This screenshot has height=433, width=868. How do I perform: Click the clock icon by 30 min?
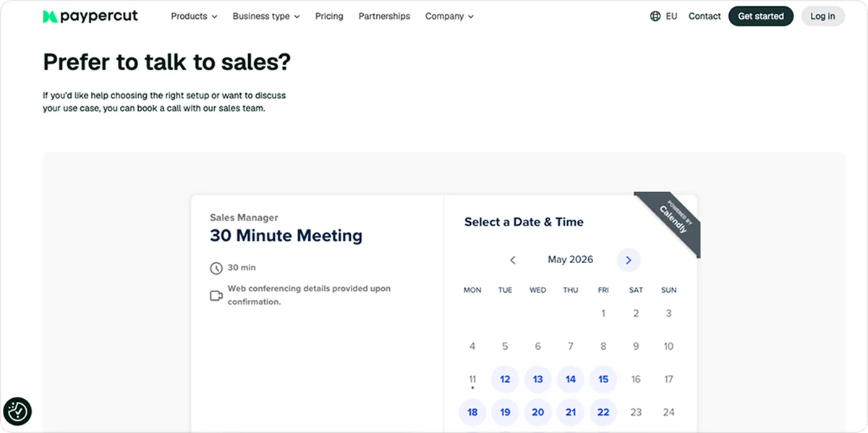point(216,268)
